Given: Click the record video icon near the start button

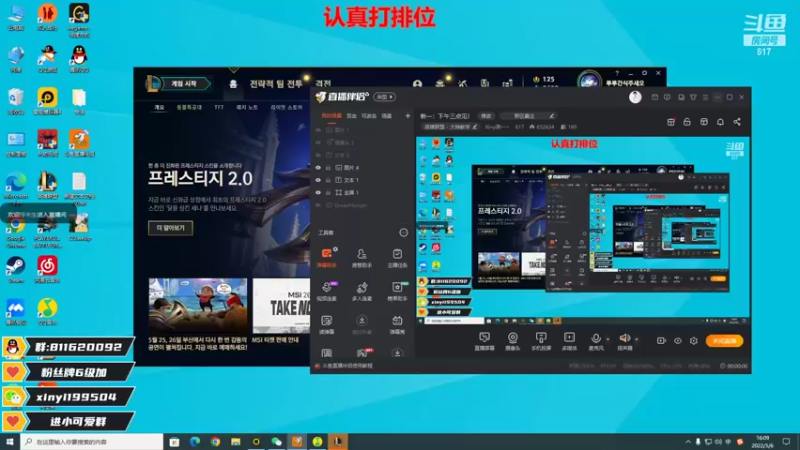Looking at the screenshot, I should tap(661, 341).
